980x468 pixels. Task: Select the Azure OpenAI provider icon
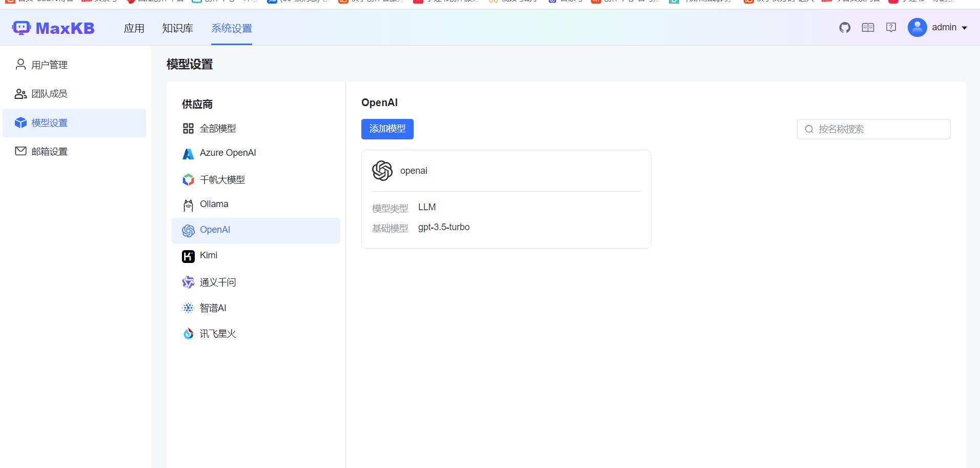pyautogui.click(x=188, y=154)
